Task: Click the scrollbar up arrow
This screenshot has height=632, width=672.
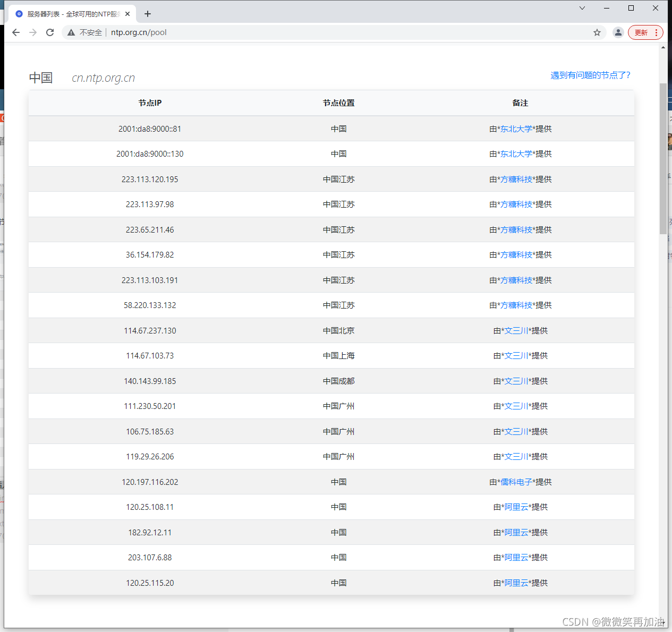Action: point(663,47)
